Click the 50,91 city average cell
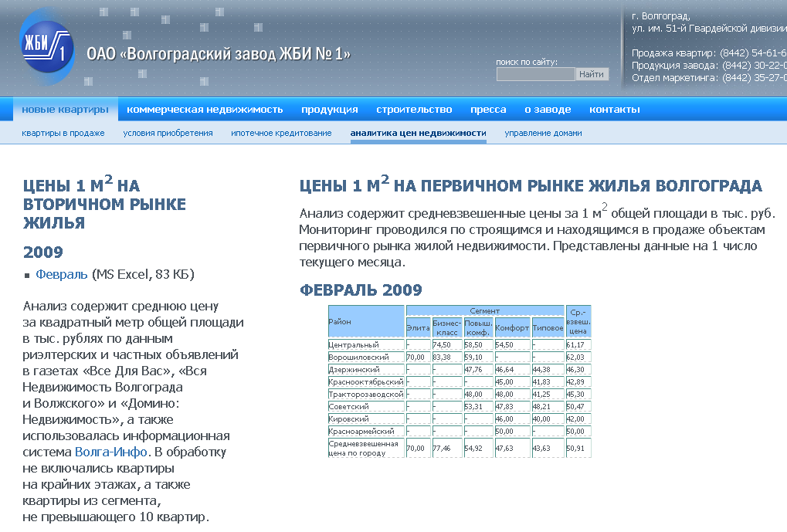 (578, 448)
